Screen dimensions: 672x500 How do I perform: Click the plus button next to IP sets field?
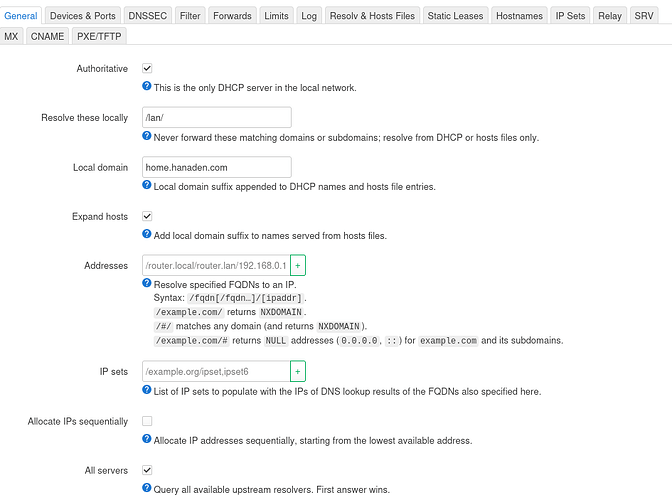pos(297,371)
